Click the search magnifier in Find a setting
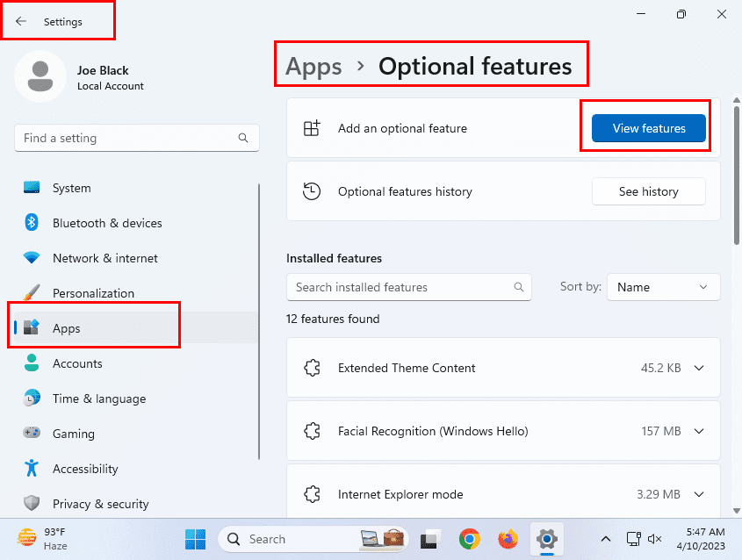The width and height of the screenshot is (742, 560). coord(243,138)
